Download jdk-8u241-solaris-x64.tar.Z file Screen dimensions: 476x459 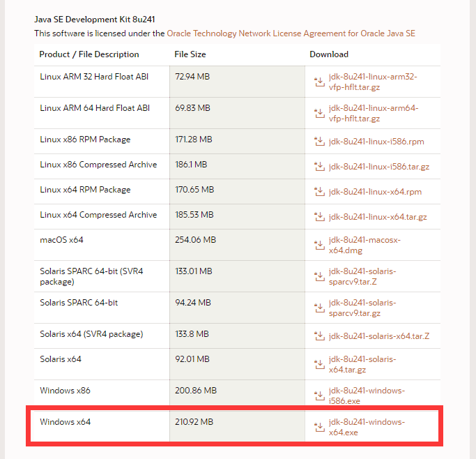coord(379,336)
